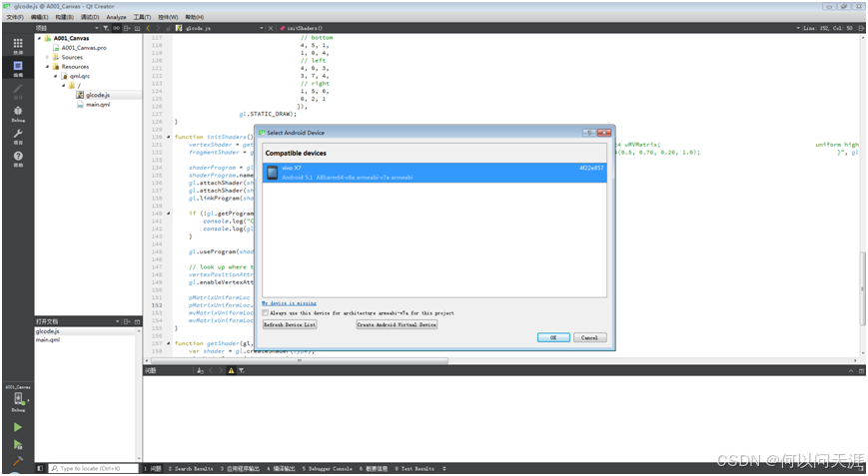Toggle left sidebar visibility icon
Image resolution: width=868 pixels, height=476 pixels.
pos(40,468)
